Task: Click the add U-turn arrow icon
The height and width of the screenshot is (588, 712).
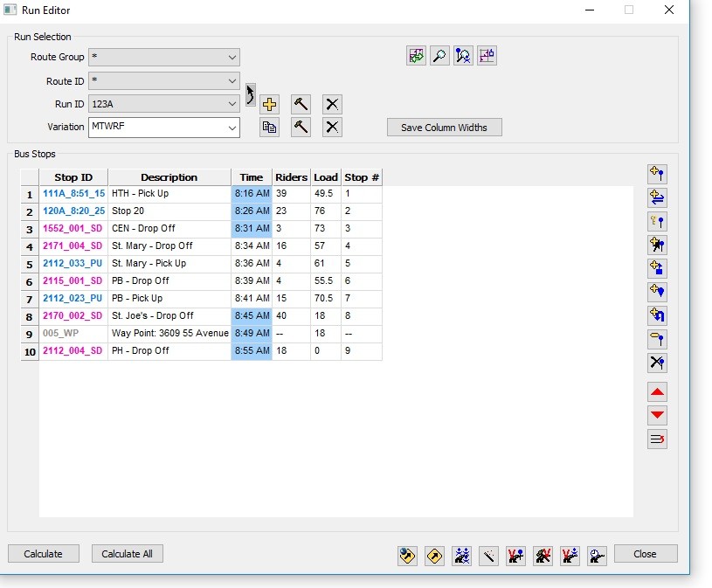Action: coord(657,315)
